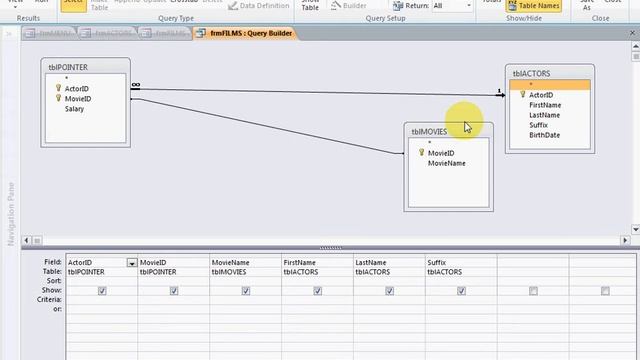This screenshot has width=640, height=360.
Task: Click the Query Builder tab icon
Action: (x=200, y=33)
